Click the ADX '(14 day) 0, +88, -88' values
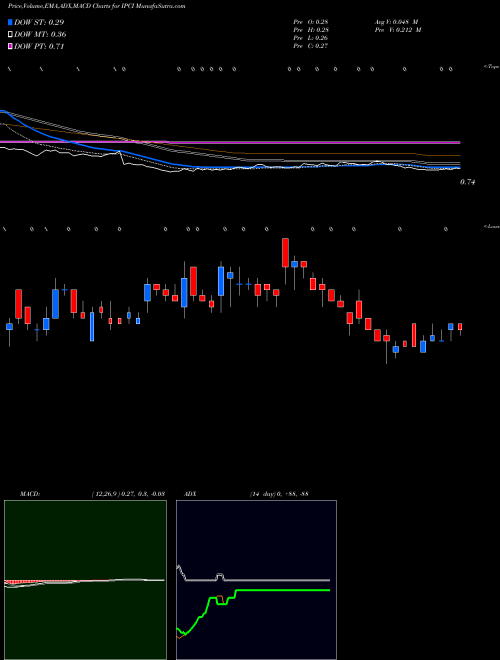This screenshot has width=500, height=660. pyautogui.click(x=279, y=494)
